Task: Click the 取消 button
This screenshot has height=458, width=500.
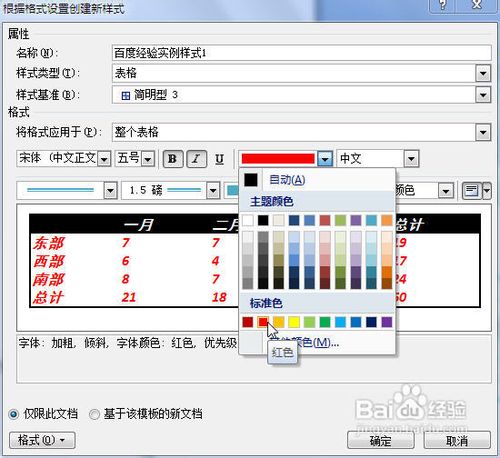Action: (x=457, y=440)
